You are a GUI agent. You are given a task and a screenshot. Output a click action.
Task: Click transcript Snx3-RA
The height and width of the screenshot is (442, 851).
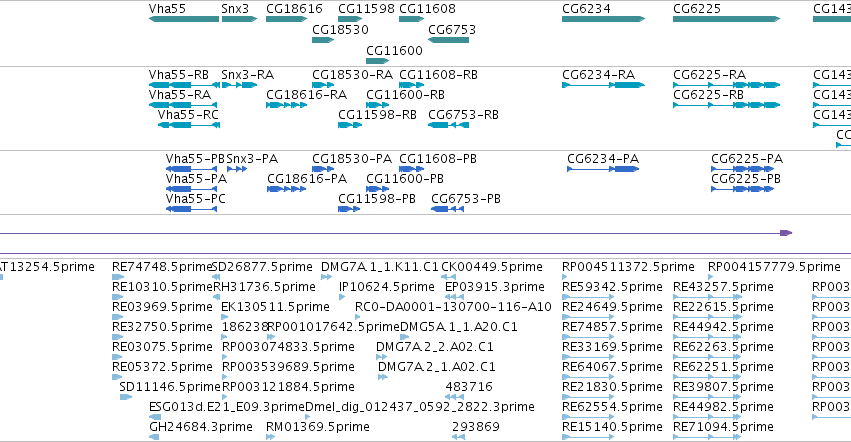pyautogui.click(x=247, y=74)
